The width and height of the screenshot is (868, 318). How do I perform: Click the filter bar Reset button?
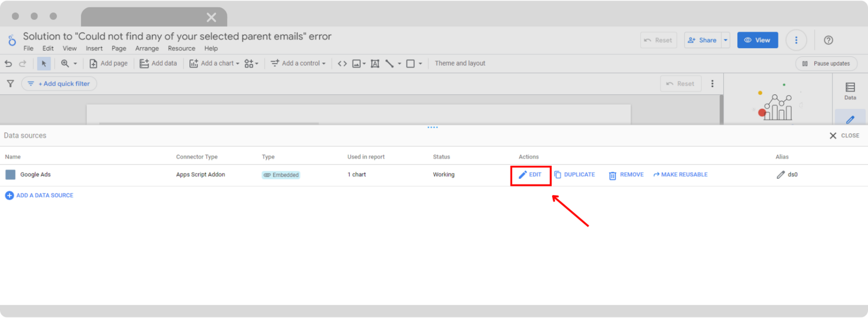(x=681, y=83)
